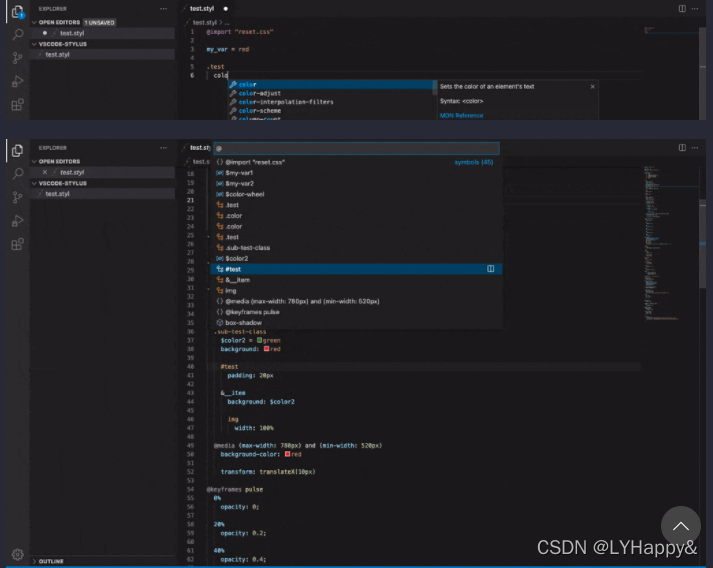Split editor in the bottom window
This screenshot has width=713, height=568.
(x=682, y=147)
